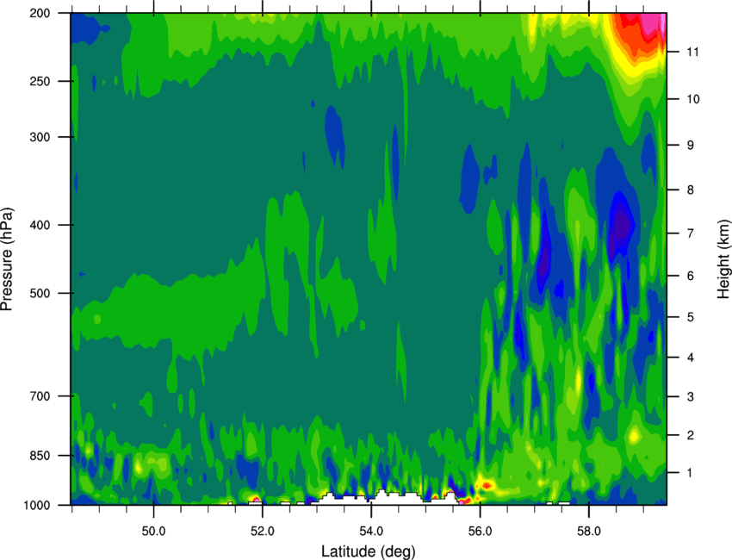
Task: Click the 4 km height label
Action: point(691,358)
